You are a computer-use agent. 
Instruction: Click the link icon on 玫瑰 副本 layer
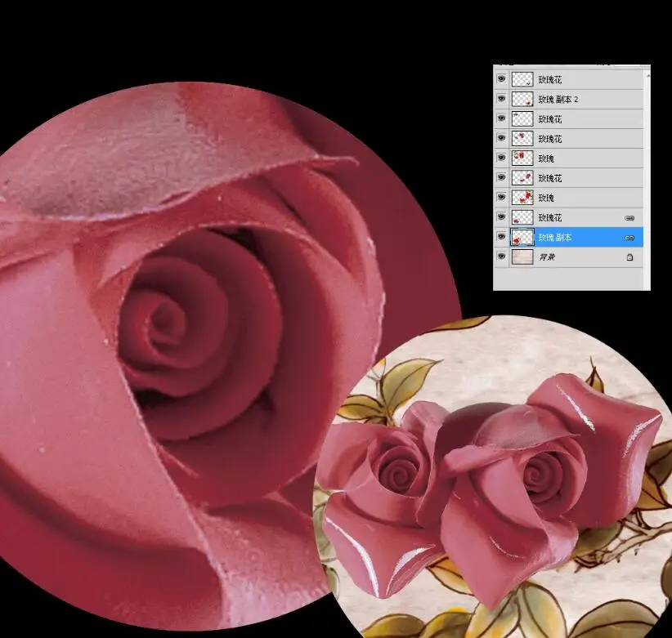[x=629, y=238]
